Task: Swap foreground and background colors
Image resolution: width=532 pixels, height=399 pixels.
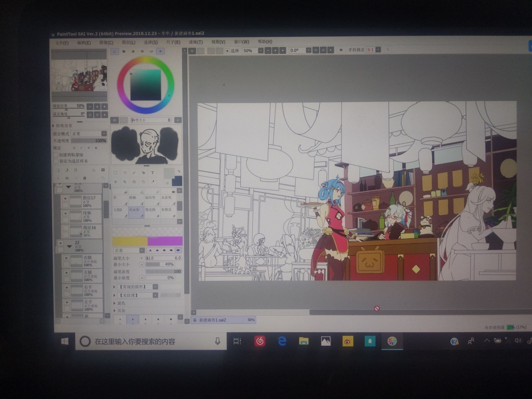Action: [x=179, y=171]
